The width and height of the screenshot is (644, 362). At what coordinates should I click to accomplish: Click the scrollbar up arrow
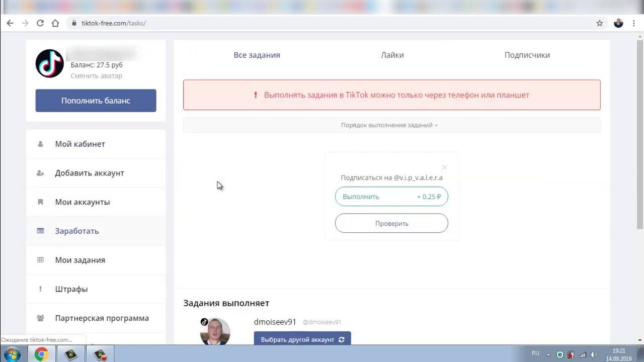click(x=639, y=36)
